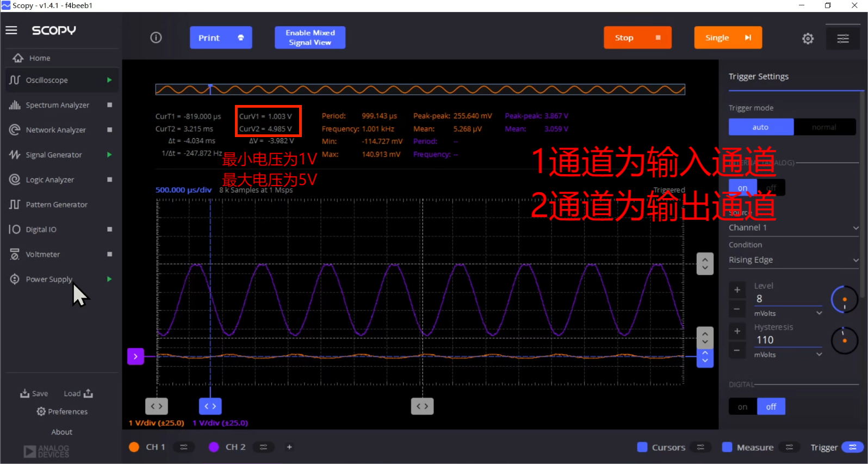Open general settings gear icon
This screenshot has width=868, height=464.
pyautogui.click(x=808, y=39)
